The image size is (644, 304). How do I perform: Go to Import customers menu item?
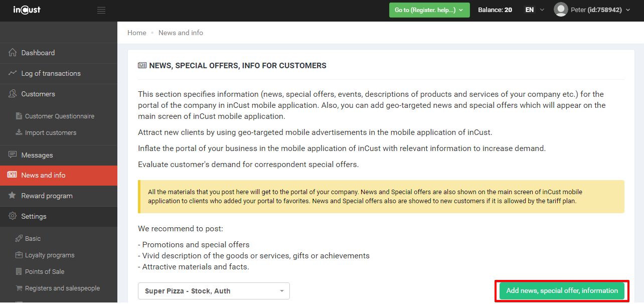tap(51, 132)
